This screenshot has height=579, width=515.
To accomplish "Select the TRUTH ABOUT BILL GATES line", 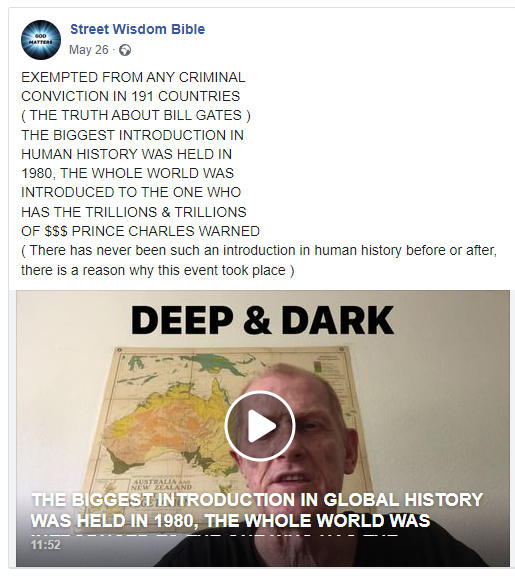I will (136, 116).
